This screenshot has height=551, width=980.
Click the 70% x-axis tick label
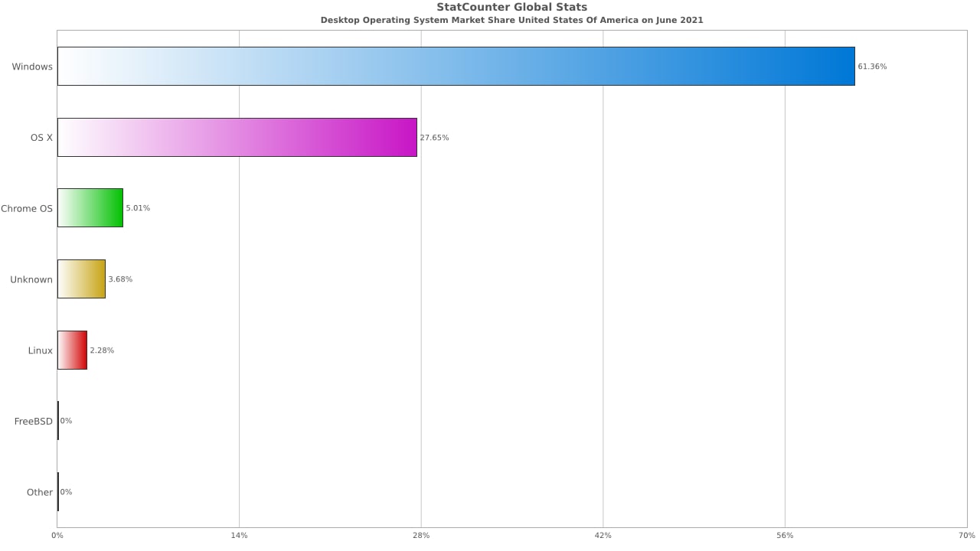966,535
